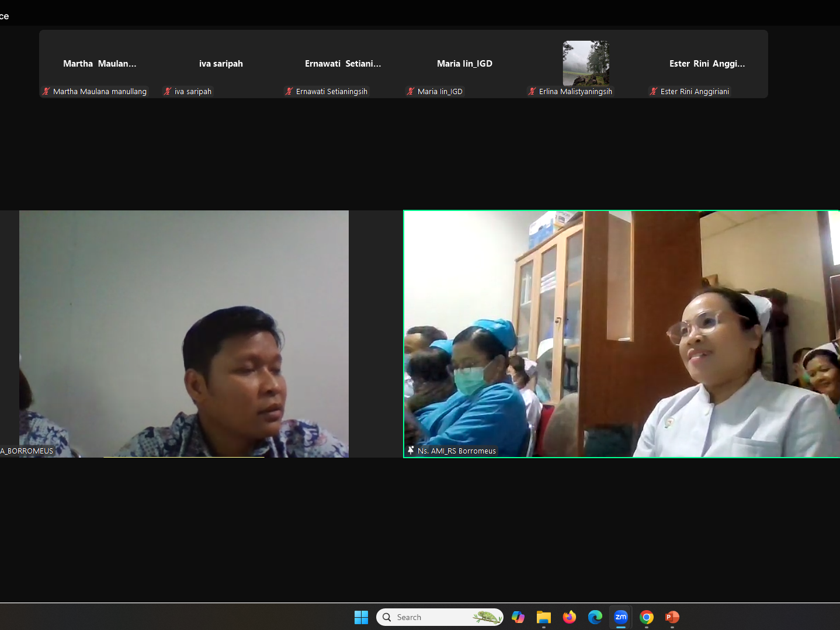
Task: Select the Martha Maulan... participant tile
Action: 99,64
